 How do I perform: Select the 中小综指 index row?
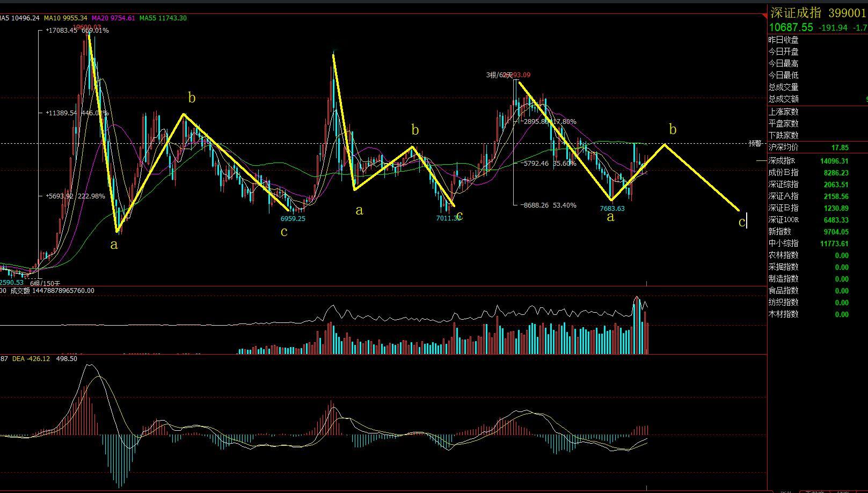(x=818, y=244)
